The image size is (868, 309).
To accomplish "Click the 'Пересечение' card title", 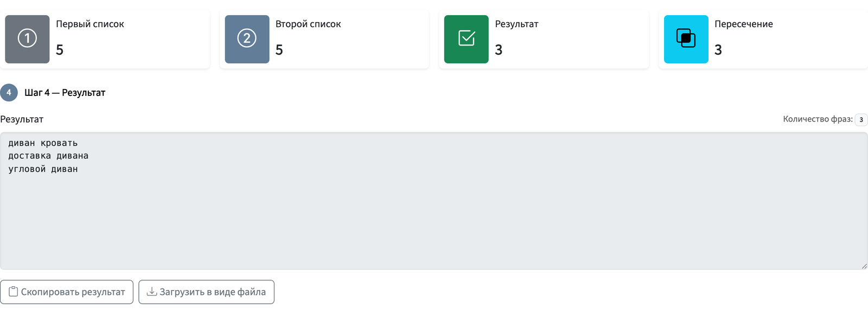I will tap(744, 24).
